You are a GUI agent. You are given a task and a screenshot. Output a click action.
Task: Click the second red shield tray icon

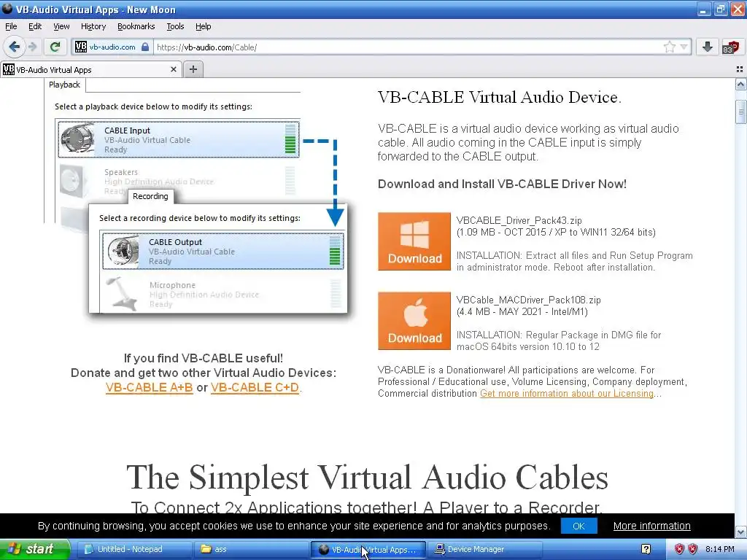coord(693,549)
